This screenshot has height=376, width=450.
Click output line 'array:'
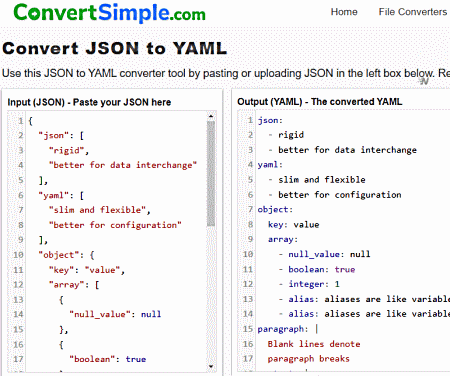283,239
